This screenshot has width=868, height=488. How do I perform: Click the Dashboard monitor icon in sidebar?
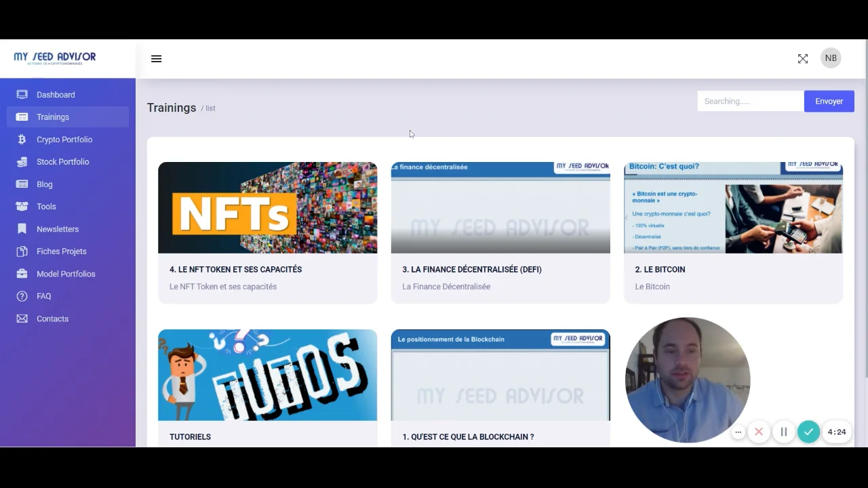pyautogui.click(x=22, y=95)
